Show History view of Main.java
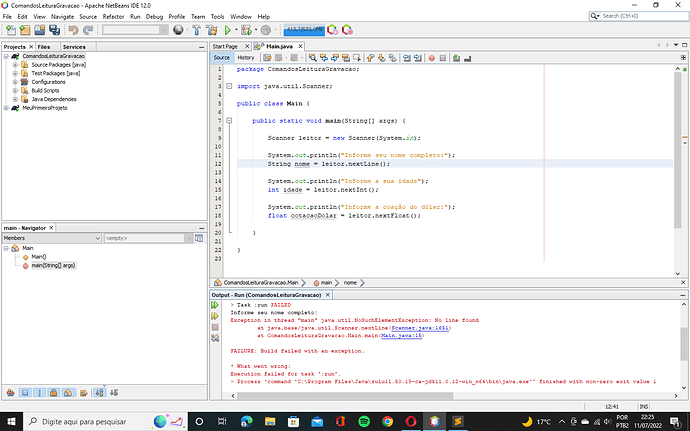The image size is (690, 431). pos(246,58)
